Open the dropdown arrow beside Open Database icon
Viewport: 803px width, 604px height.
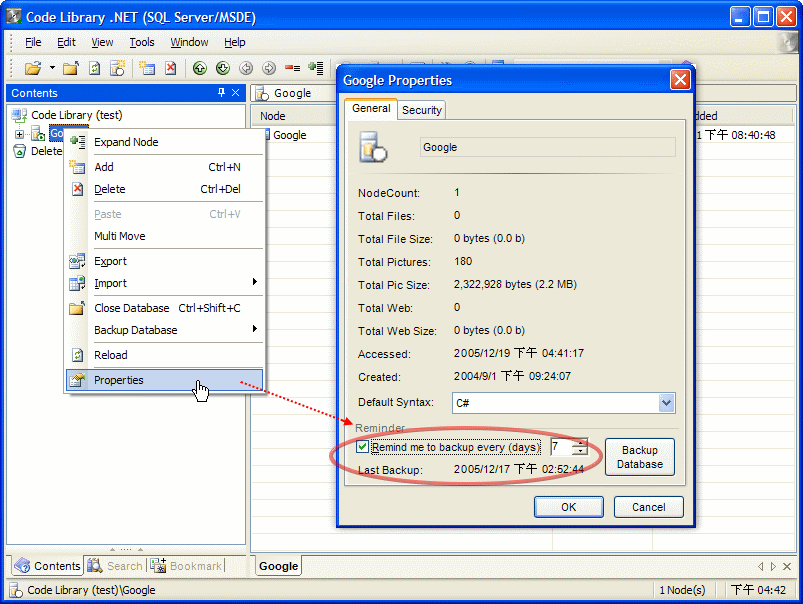point(52,68)
